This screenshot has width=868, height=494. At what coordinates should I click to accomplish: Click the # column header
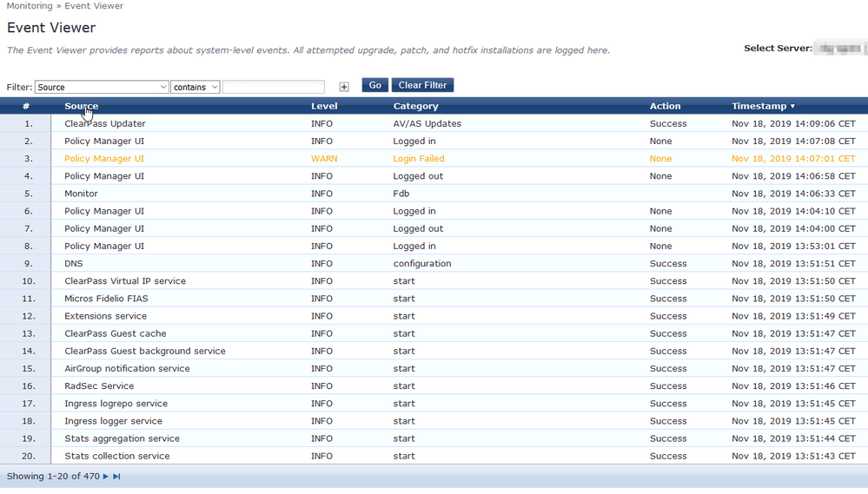tap(25, 106)
